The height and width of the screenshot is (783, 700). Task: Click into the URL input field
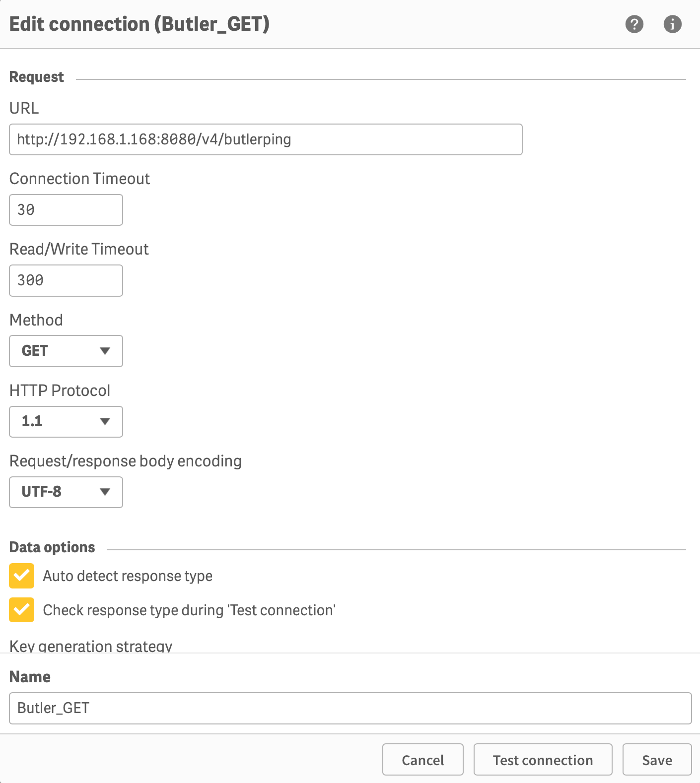266,139
